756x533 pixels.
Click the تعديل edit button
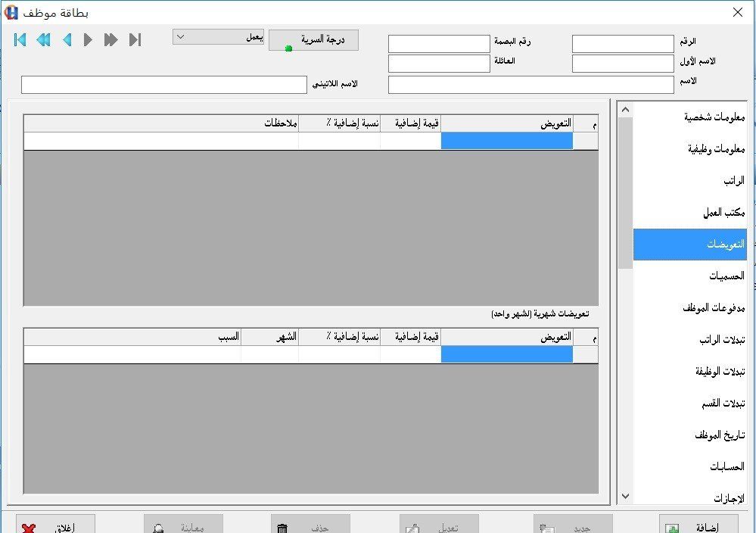coord(439,525)
